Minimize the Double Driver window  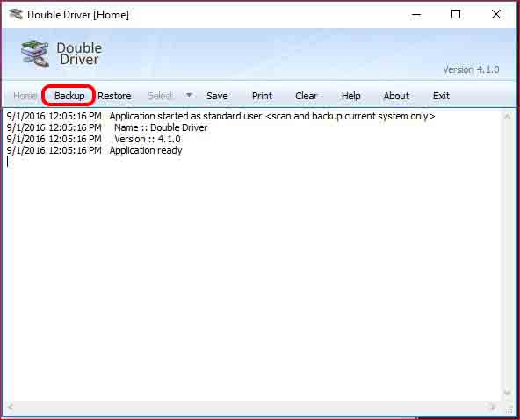(x=415, y=15)
